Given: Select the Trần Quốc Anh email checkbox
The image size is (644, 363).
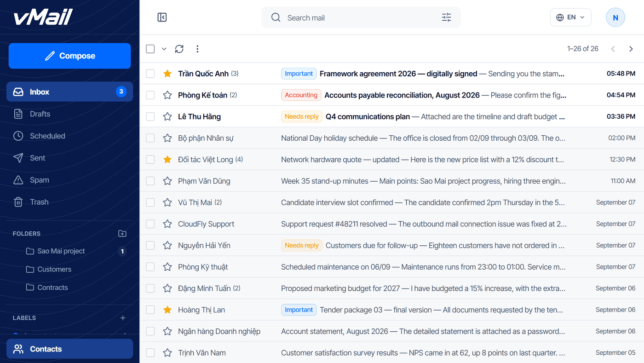Looking at the screenshot, I should [x=150, y=74].
